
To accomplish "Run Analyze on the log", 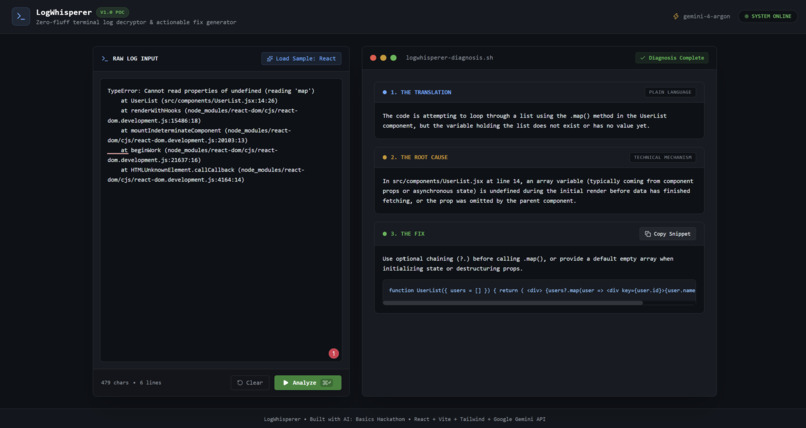I will pyautogui.click(x=307, y=383).
